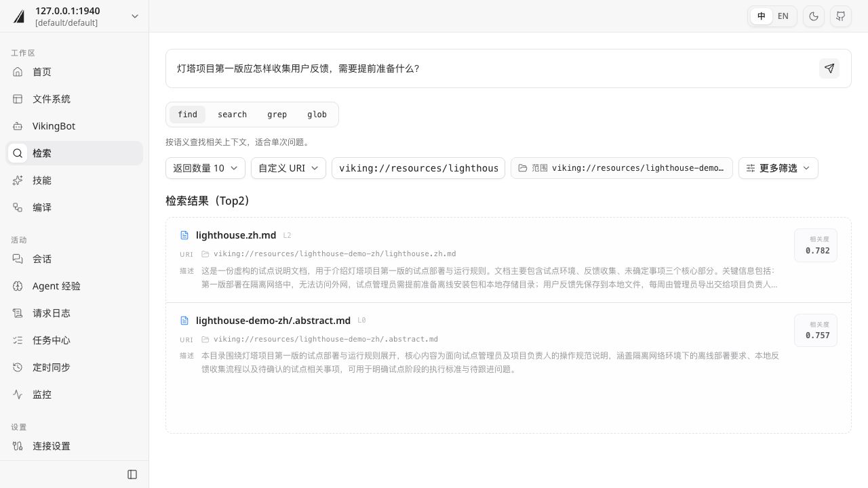Toggle dark mode with the moon icon
The height and width of the screenshot is (488, 868).
click(814, 16)
